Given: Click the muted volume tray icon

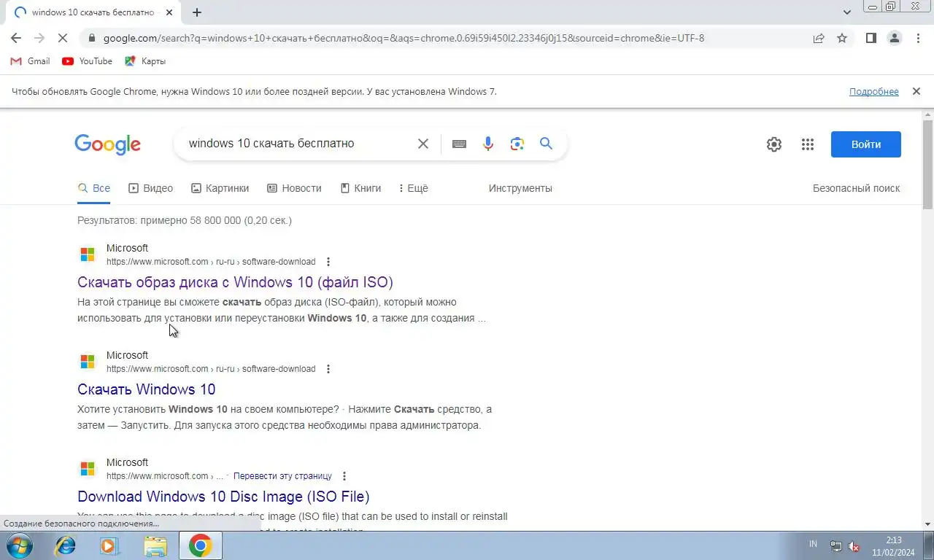Looking at the screenshot, I should click(x=854, y=546).
